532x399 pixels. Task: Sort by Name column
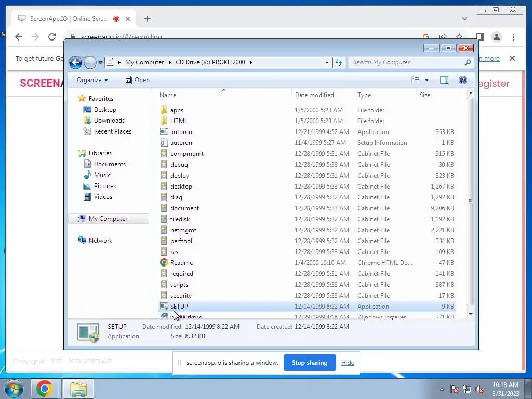tap(224, 95)
